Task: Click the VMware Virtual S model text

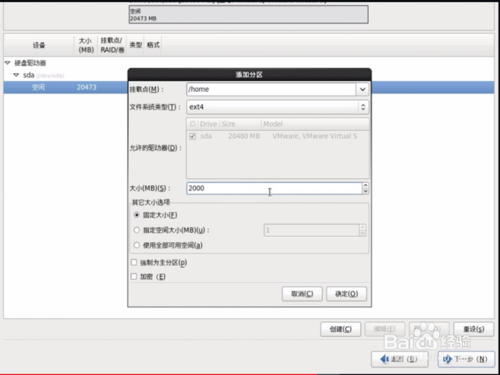Action: tap(315, 136)
